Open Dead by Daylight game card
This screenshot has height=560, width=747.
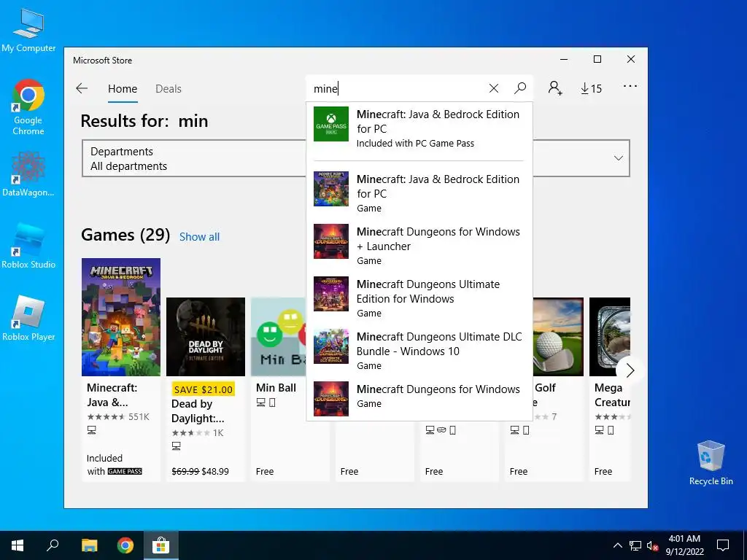click(206, 388)
